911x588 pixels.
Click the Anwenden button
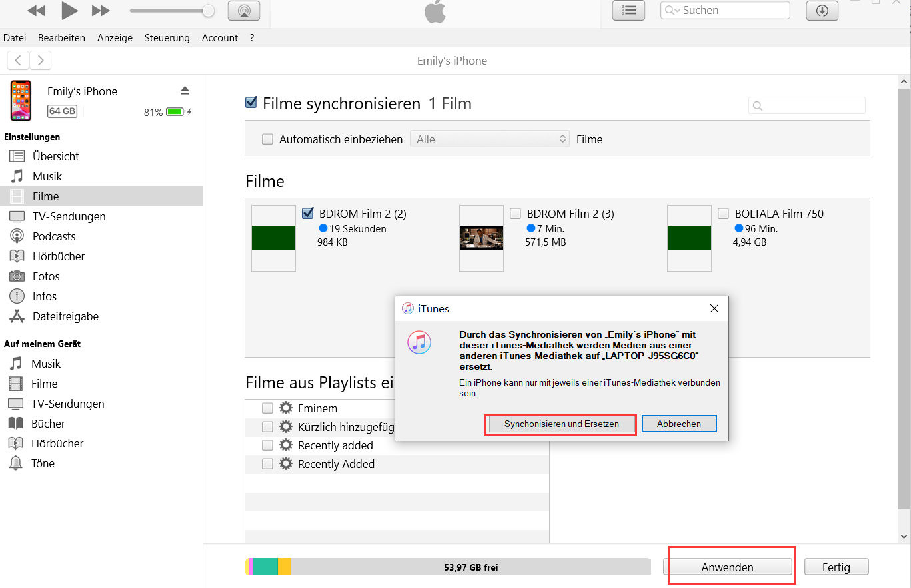click(x=728, y=567)
